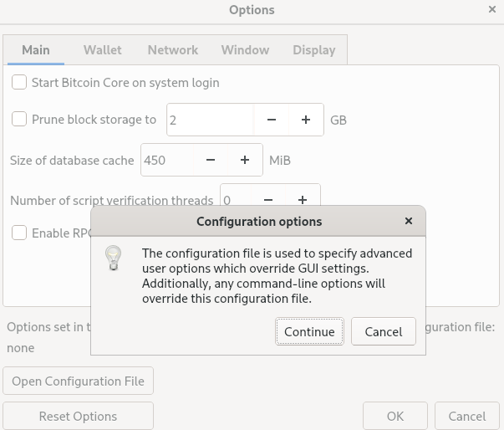Close the Options window
Screen dimensions: 504x430
click(x=492, y=9)
